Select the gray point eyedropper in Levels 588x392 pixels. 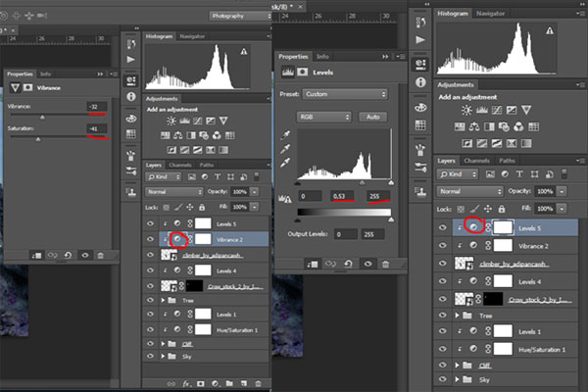click(285, 150)
